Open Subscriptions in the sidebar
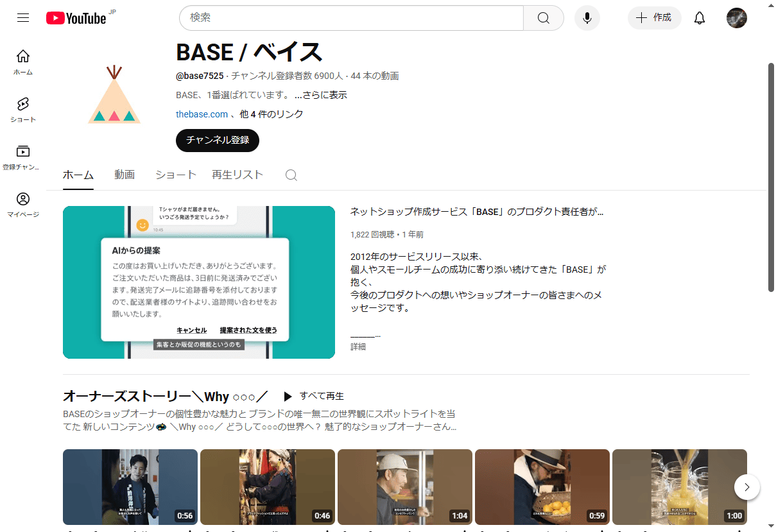 [23, 157]
